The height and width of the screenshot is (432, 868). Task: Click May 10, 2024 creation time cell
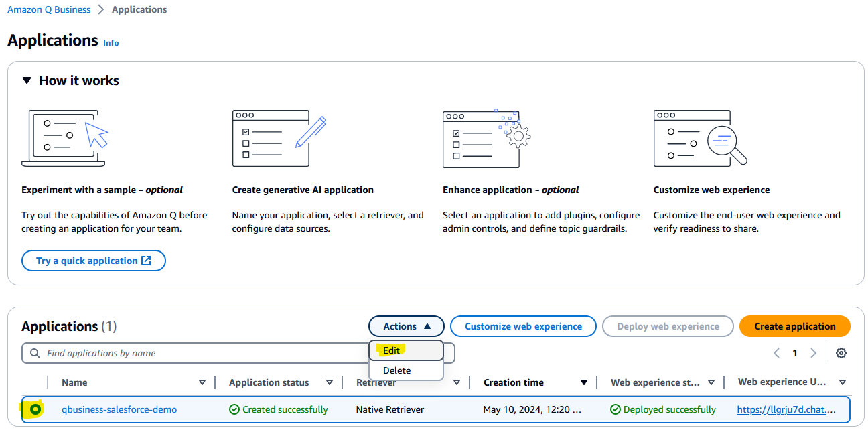coord(532,409)
